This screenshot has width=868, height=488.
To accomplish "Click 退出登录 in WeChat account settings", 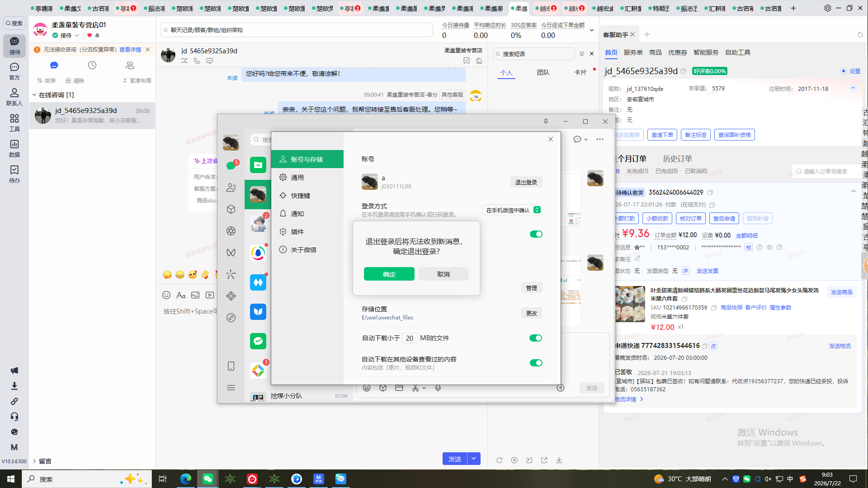I will click(x=526, y=182).
